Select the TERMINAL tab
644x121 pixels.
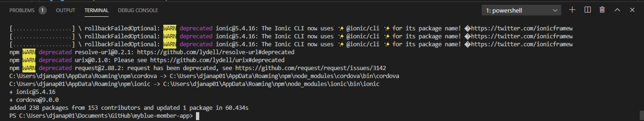[x=96, y=10]
